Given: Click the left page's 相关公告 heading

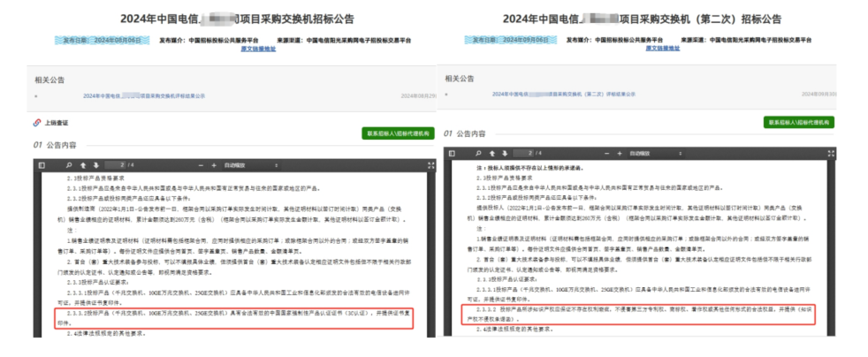Looking at the screenshot, I should point(49,80).
